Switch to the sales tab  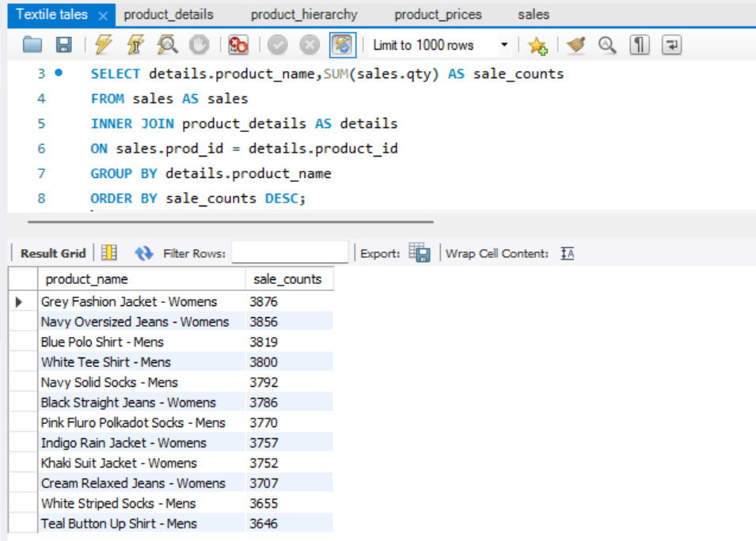(532, 14)
